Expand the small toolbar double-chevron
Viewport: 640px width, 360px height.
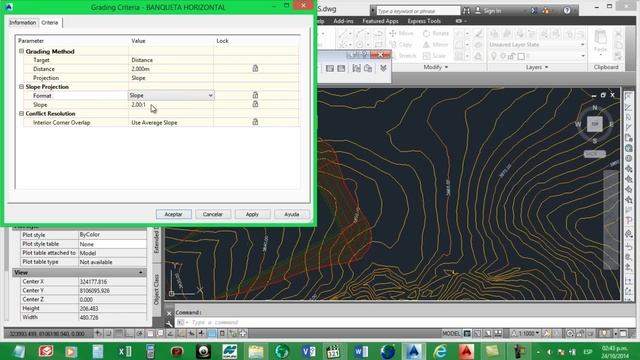[383, 68]
